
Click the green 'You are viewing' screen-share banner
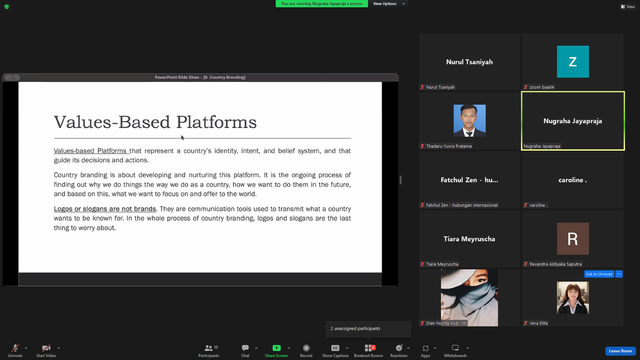(322, 4)
